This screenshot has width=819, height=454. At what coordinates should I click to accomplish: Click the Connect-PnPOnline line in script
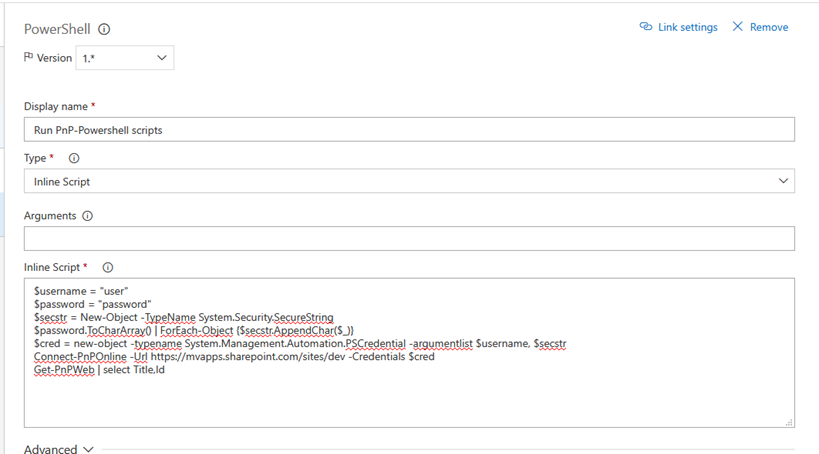[x=234, y=356]
